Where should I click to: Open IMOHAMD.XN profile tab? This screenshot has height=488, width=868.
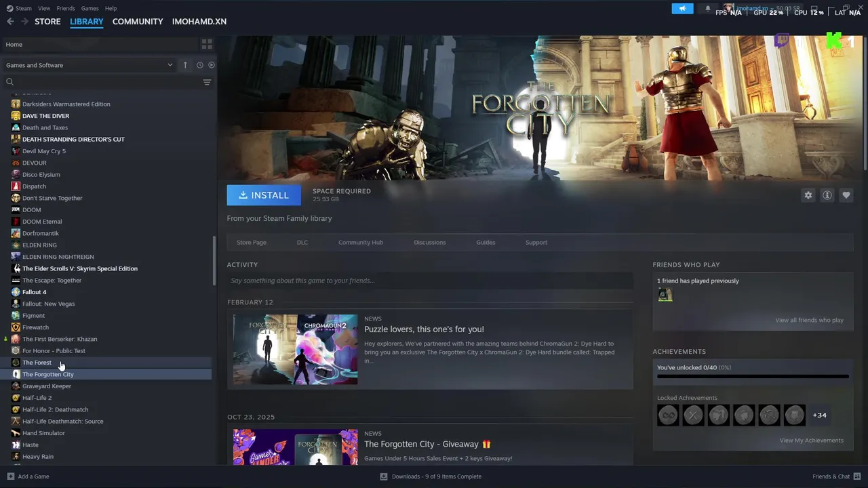(x=199, y=22)
